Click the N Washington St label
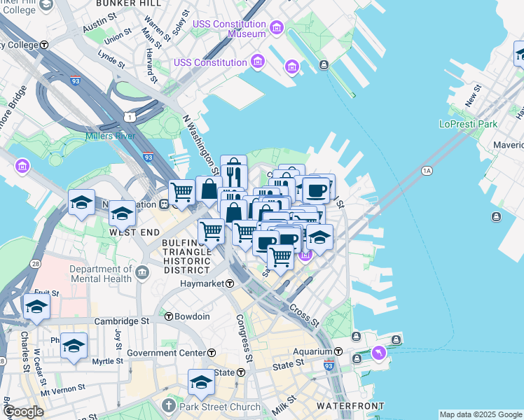This screenshot has height=420, width=524. click(x=201, y=145)
